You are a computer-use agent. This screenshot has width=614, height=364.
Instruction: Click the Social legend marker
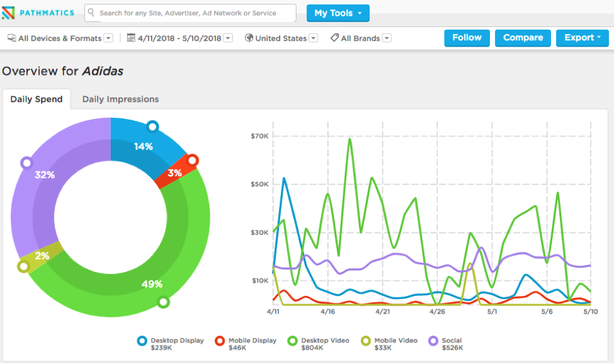tap(433, 340)
